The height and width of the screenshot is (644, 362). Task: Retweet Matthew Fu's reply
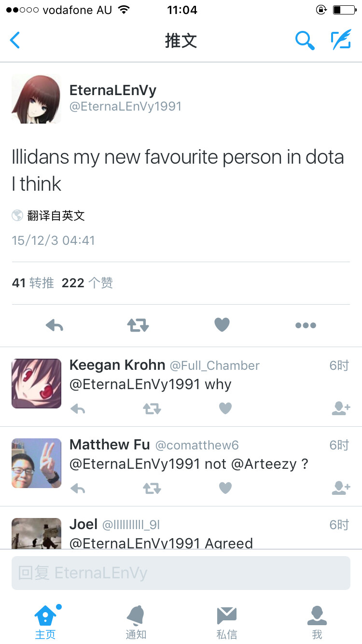tap(152, 489)
